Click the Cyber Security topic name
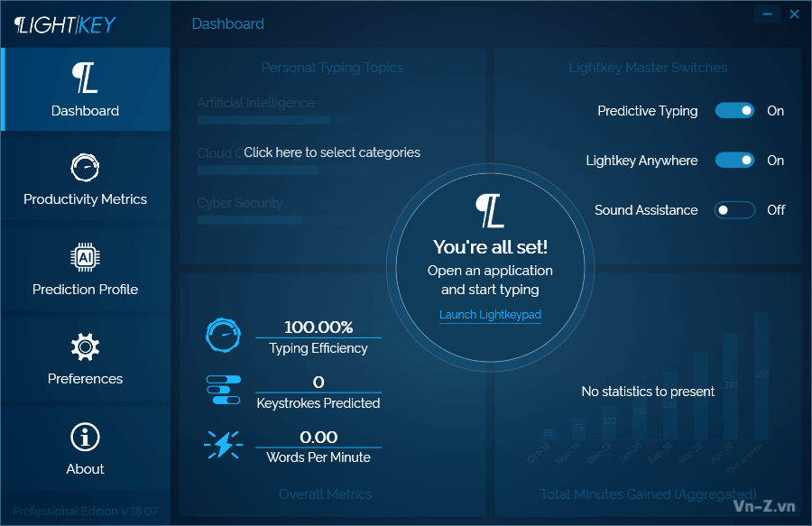This screenshot has width=812, height=526. [x=240, y=203]
